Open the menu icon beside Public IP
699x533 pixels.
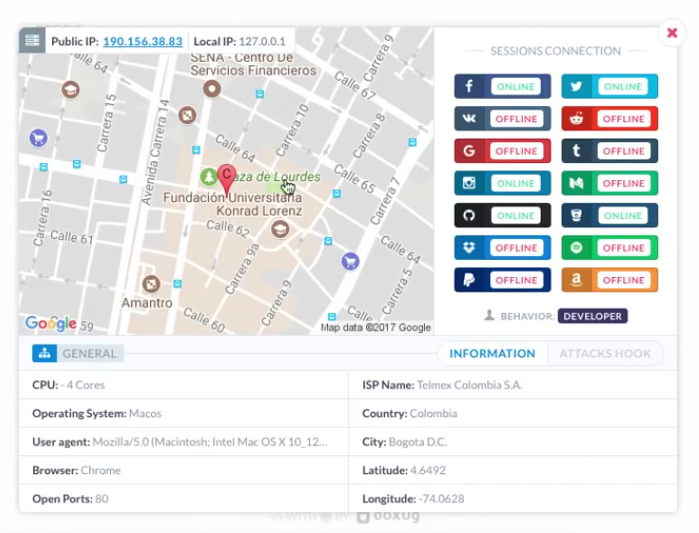click(x=32, y=41)
